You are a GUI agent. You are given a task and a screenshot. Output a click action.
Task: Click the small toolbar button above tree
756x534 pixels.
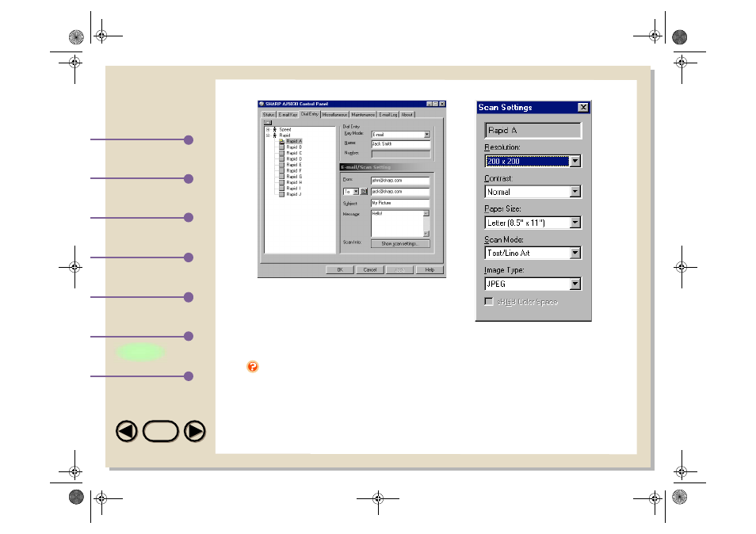point(267,123)
